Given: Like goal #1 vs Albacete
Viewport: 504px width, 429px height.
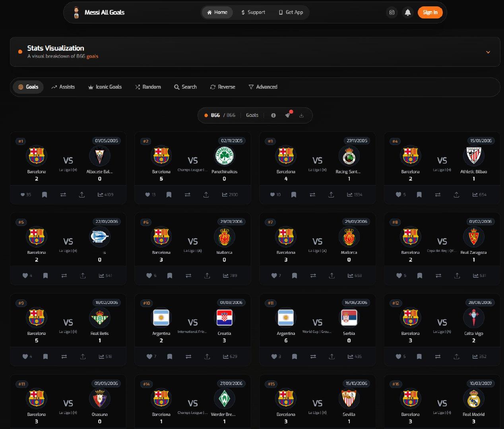Looking at the screenshot, I should (23, 195).
